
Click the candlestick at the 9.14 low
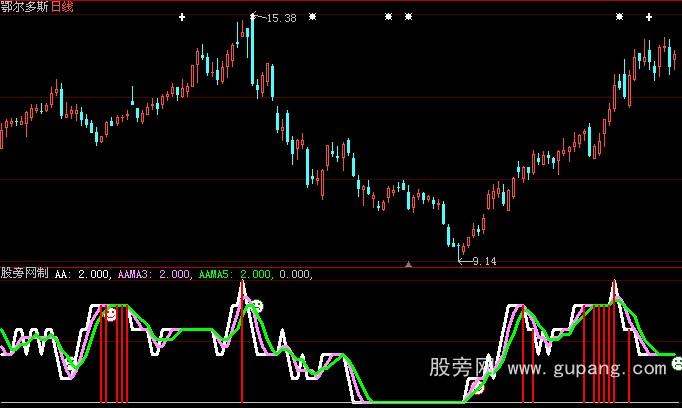tap(458, 253)
